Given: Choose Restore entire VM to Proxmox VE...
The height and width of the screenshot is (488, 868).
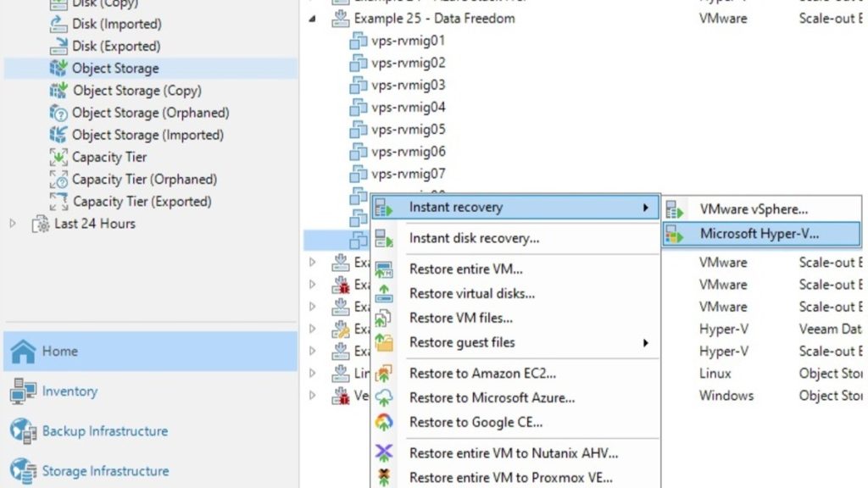Looking at the screenshot, I should tap(516, 478).
